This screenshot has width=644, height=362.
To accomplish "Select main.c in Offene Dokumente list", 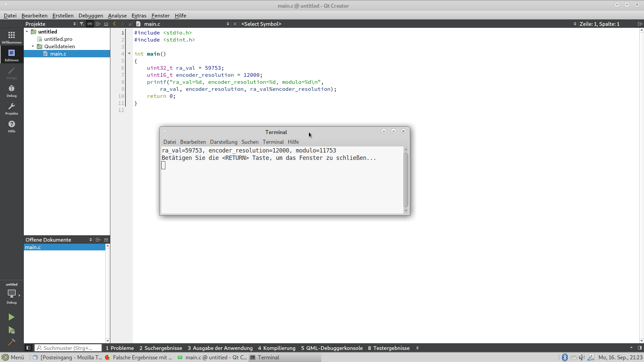I will click(64, 247).
